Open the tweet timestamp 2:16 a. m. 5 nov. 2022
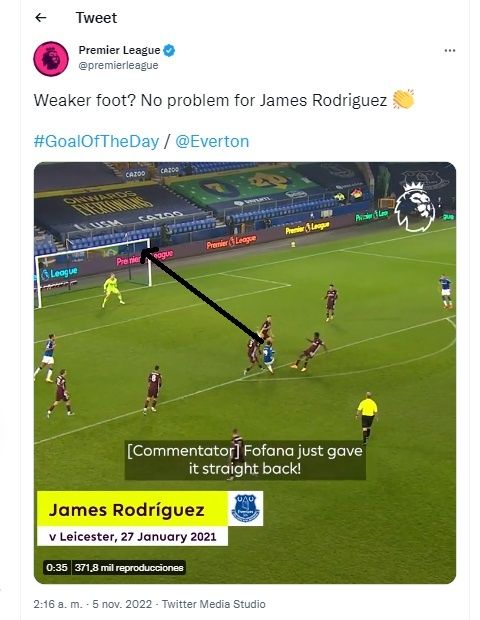The width and height of the screenshot is (480, 620). pyautogui.click(x=93, y=604)
